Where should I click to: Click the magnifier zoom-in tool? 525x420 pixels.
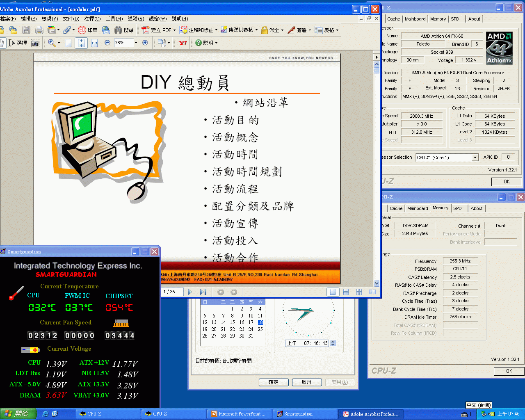coord(52,43)
